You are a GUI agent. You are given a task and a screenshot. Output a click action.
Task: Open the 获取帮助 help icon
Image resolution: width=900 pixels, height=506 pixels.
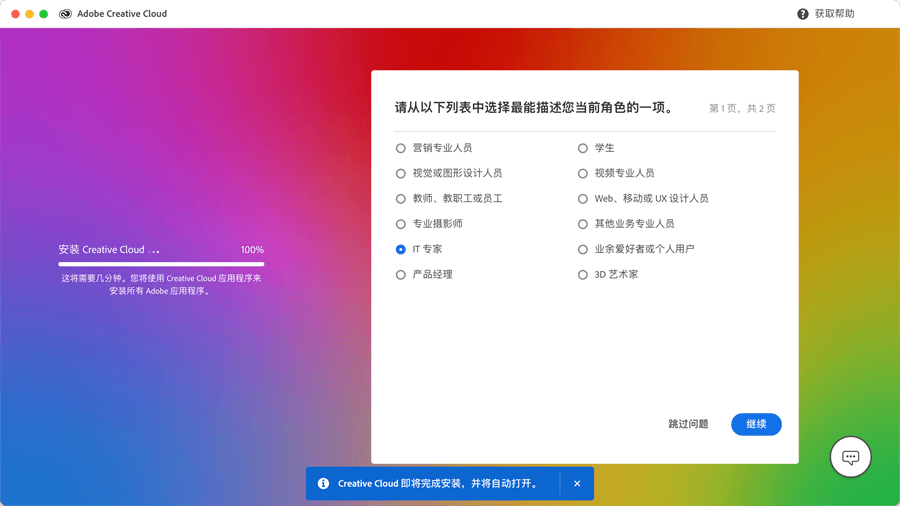click(802, 14)
